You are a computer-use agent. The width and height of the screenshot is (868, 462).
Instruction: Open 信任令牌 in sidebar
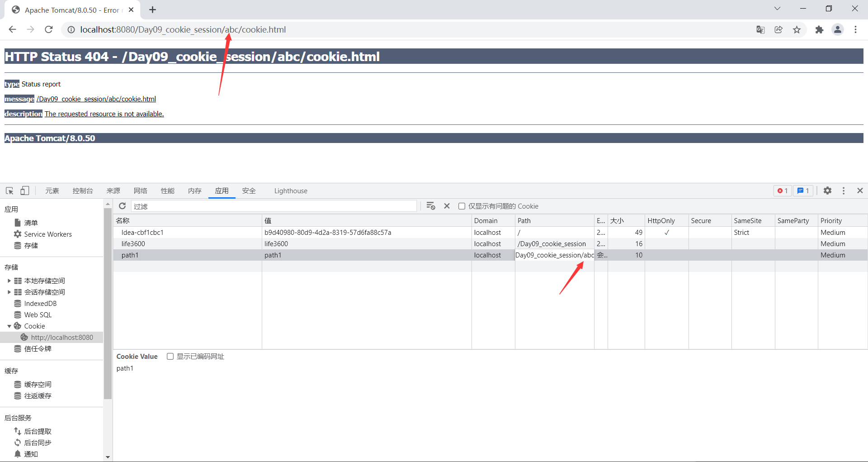[x=38, y=348]
